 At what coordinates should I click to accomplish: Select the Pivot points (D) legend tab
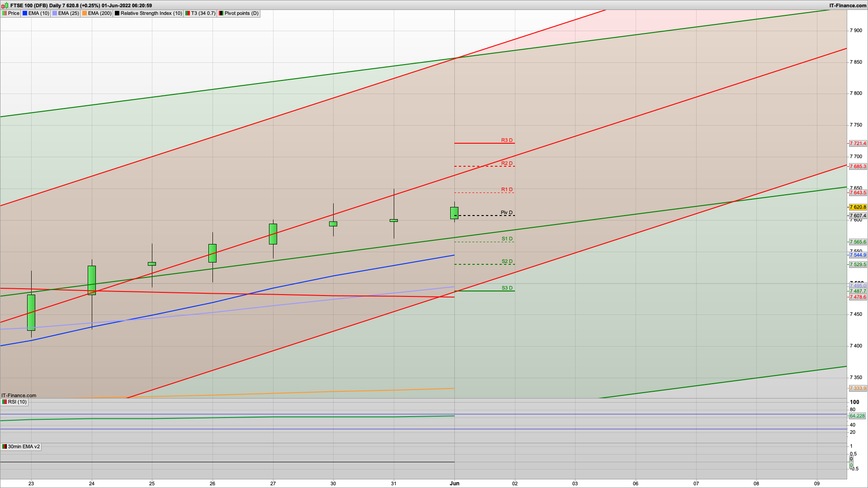(x=241, y=13)
